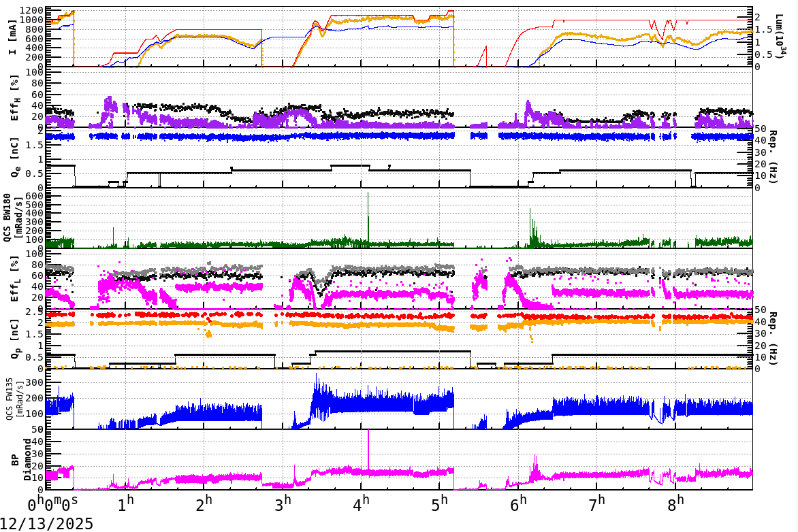
Task: Select the EffH [%] panel label
Action: pos(16,99)
